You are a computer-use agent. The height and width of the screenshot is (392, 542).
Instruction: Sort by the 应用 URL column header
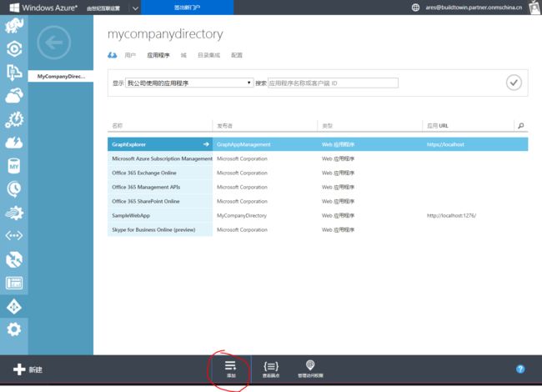tap(438, 126)
